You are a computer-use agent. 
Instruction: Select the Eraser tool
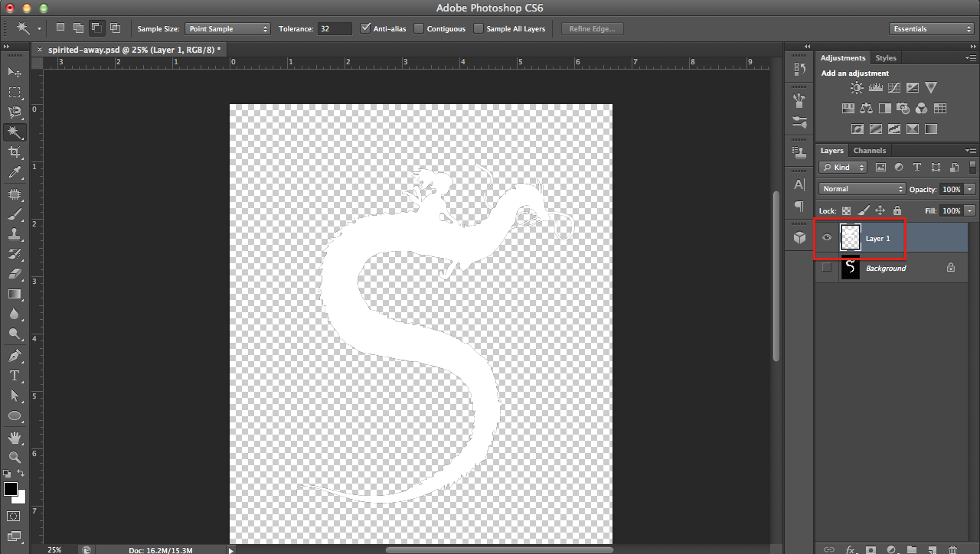(15, 274)
